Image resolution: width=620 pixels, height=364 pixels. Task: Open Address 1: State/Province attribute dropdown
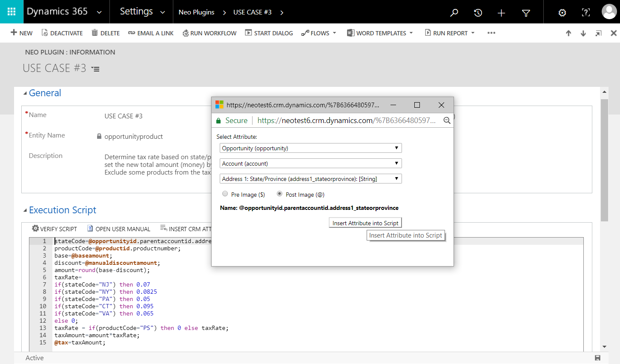[311, 179]
